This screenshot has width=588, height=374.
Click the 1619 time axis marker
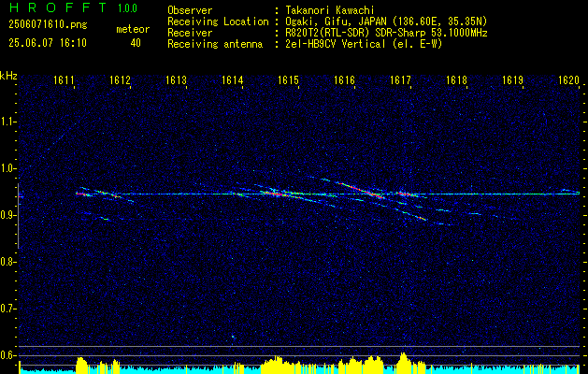pos(512,79)
